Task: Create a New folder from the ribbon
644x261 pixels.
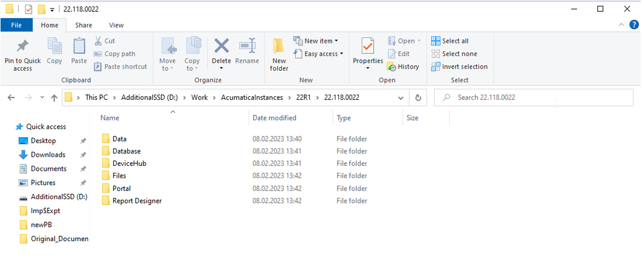Action: 279,54
